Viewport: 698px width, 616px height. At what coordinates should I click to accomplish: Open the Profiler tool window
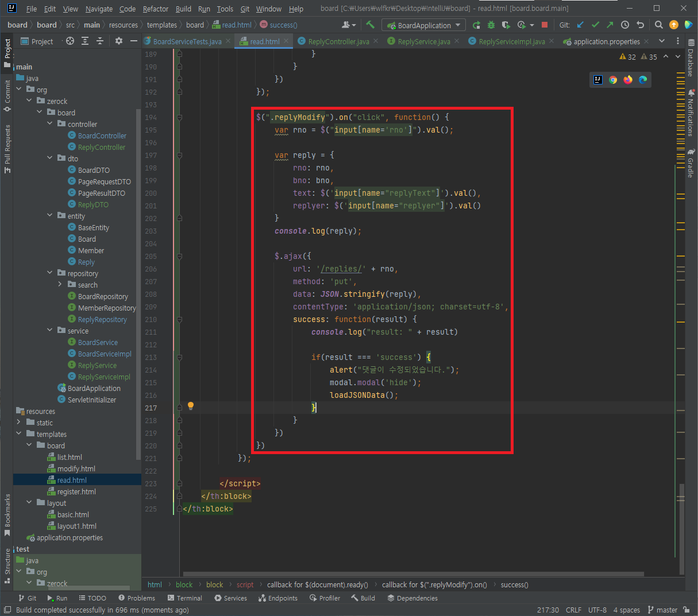325,598
